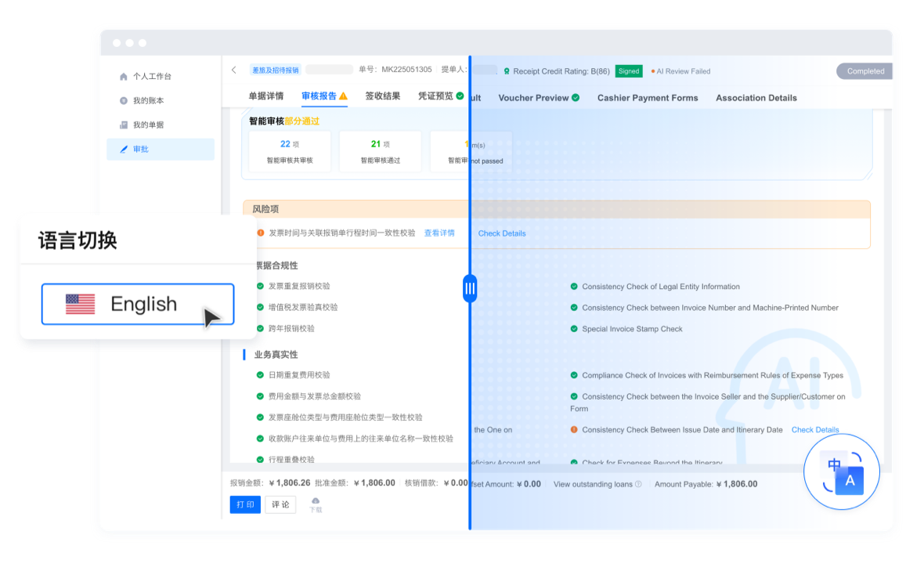This screenshot has height=564, width=924.
Task: Select the English language option
Action: [138, 304]
